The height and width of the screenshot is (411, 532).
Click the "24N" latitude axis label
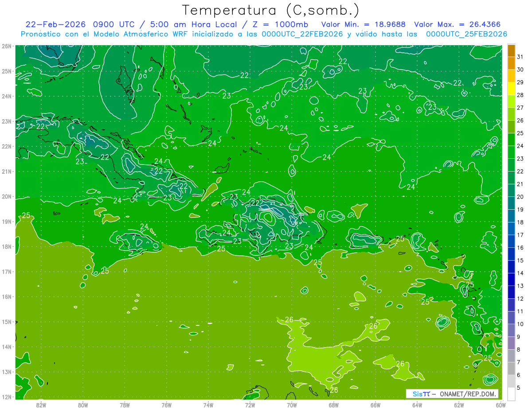[7, 96]
